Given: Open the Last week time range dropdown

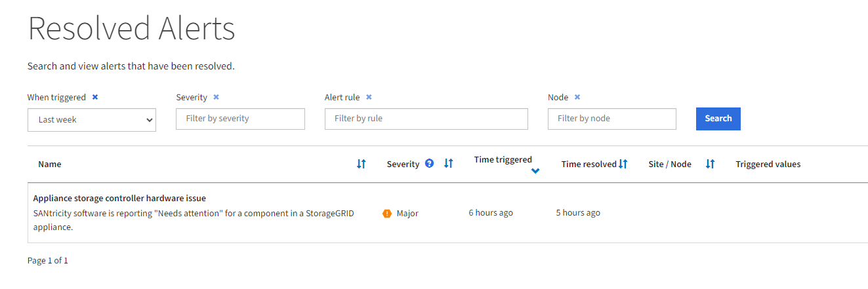Looking at the screenshot, I should click(92, 120).
